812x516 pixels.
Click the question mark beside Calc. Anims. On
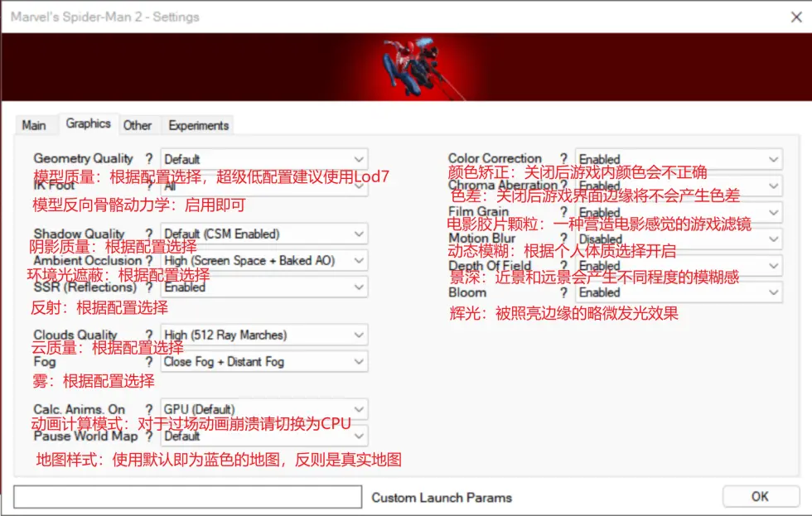[149, 410]
